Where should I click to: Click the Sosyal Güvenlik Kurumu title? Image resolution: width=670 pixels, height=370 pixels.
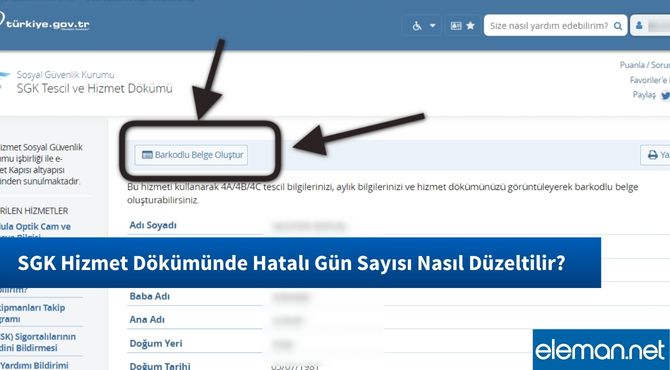pos(65,74)
